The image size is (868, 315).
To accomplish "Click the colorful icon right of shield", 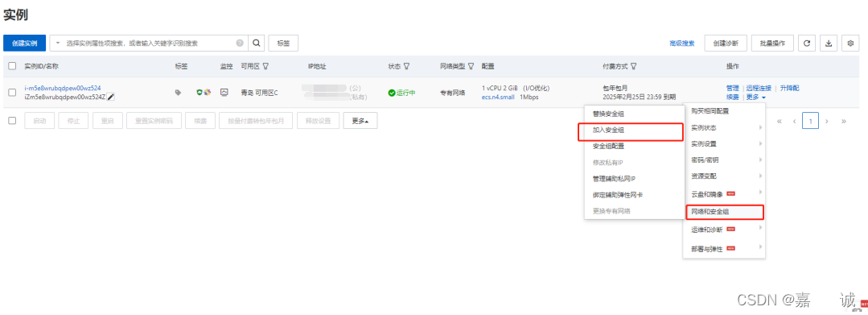I will coord(208,92).
